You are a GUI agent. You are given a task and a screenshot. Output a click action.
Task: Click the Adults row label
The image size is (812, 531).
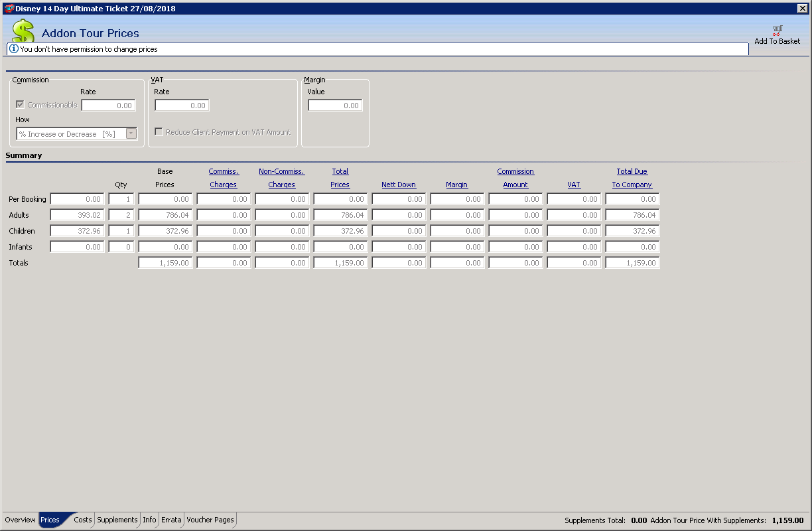coord(19,215)
